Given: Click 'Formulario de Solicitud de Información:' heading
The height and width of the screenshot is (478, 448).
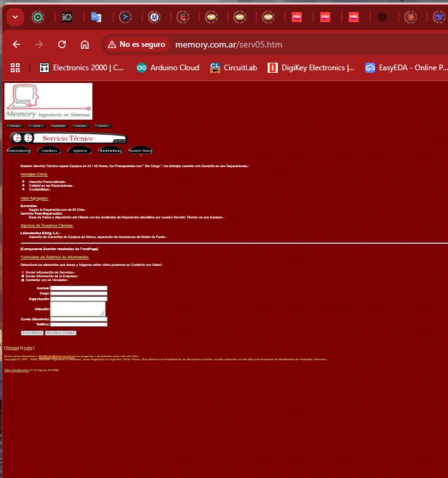Looking at the screenshot, I should pos(54,257).
